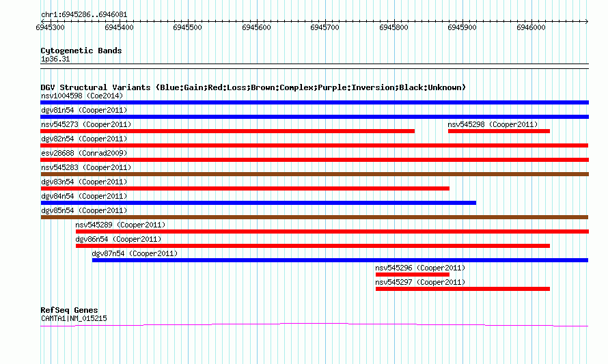Click the nsv545298 red loss bar

pyautogui.click(x=499, y=131)
